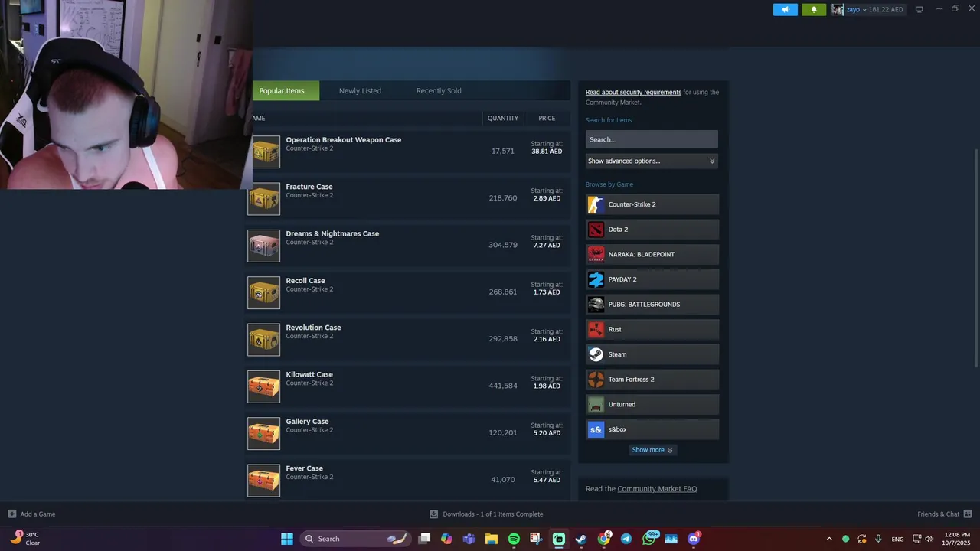Viewport: 980px width, 551px height.
Task: Enter Big Picture mode monitor icon
Action: (x=920, y=9)
